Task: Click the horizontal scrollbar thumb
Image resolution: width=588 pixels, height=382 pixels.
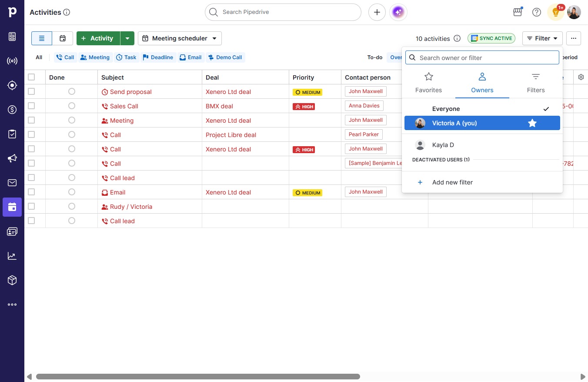Action: click(198, 376)
